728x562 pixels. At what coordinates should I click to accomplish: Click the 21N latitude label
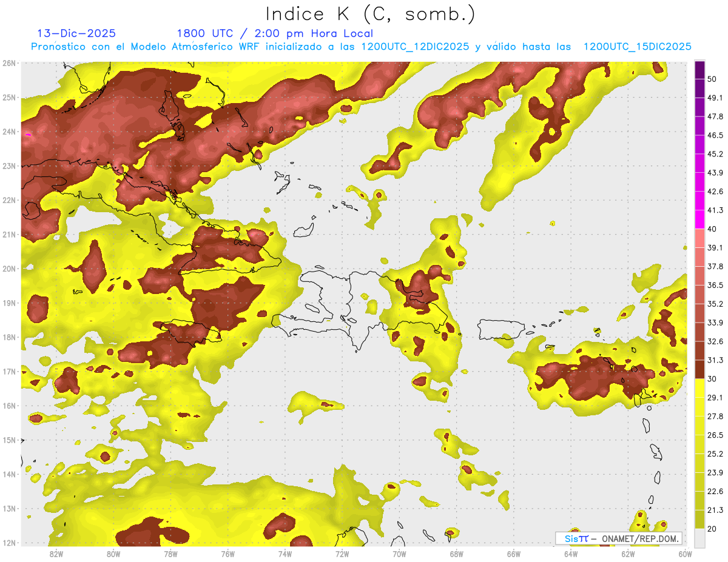(9, 235)
